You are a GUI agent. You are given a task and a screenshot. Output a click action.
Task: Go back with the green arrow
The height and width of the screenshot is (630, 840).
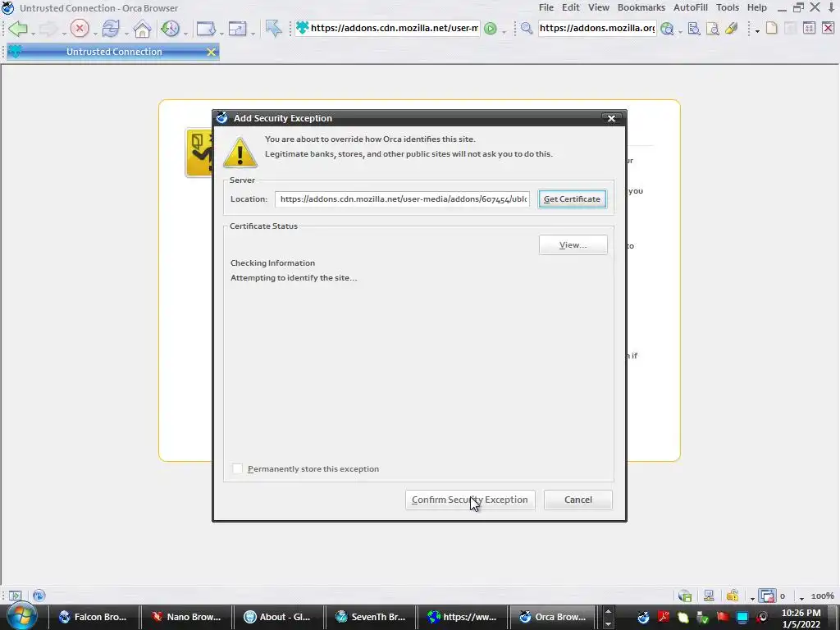pyautogui.click(x=18, y=29)
